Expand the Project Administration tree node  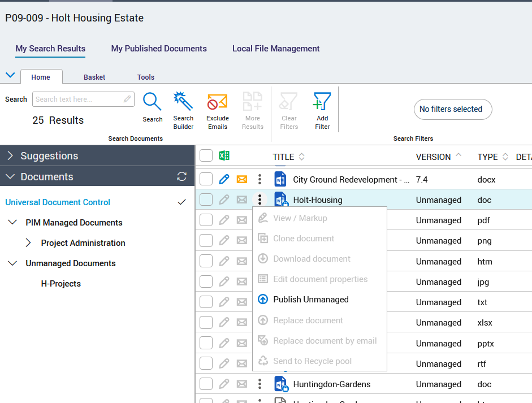(x=28, y=242)
